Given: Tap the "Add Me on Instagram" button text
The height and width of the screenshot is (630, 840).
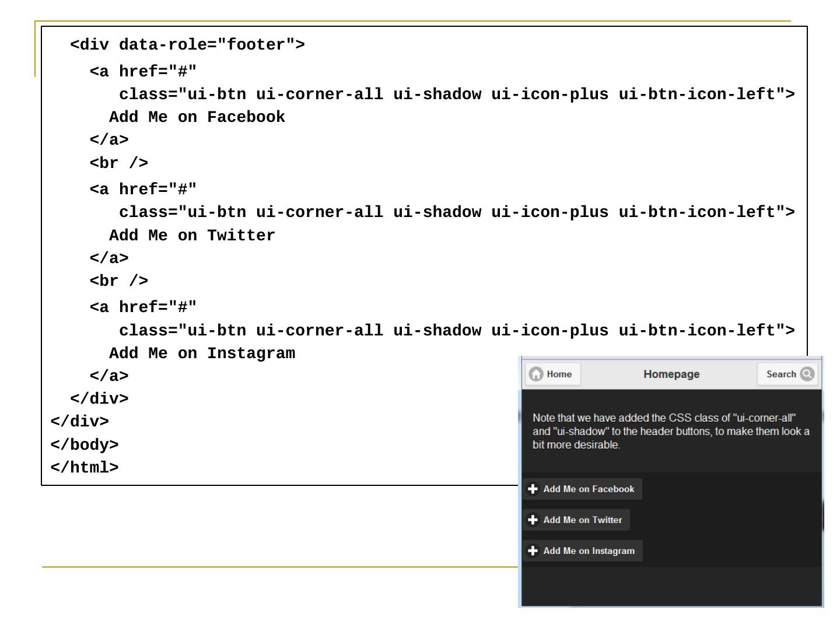Looking at the screenshot, I should point(589,551).
